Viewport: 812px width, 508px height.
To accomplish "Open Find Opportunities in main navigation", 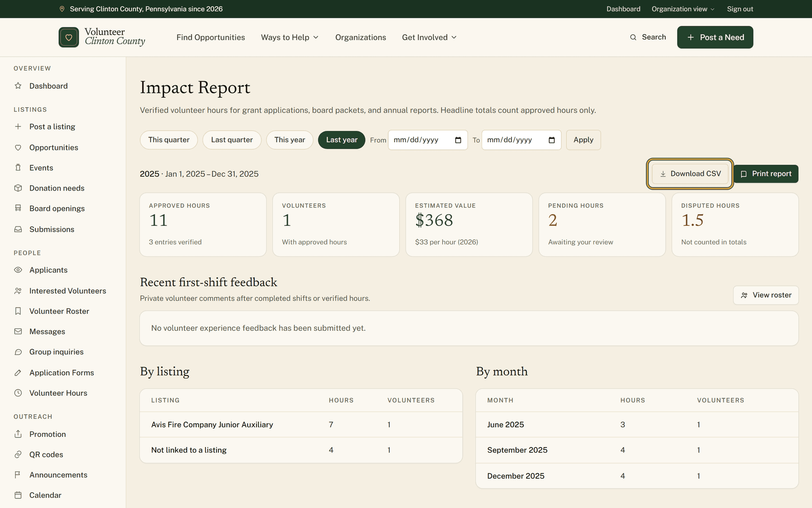I will coord(211,37).
